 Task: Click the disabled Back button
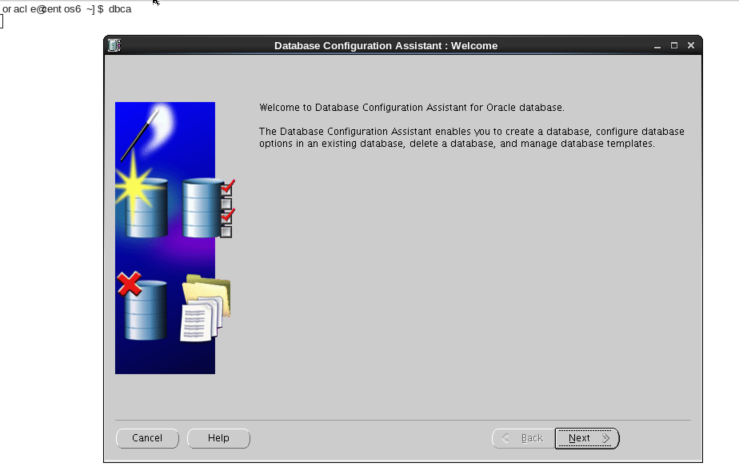(x=524, y=438)
